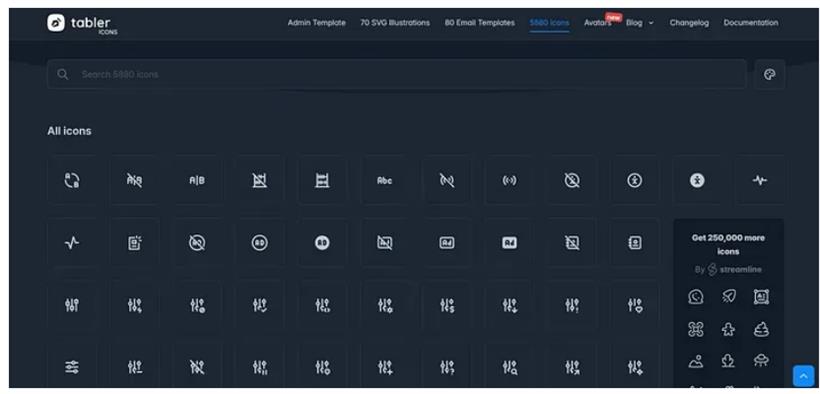The height and width of the screenshot is (394, 820).
Task: Select the adjustments off icon
Action: [197, 367]
